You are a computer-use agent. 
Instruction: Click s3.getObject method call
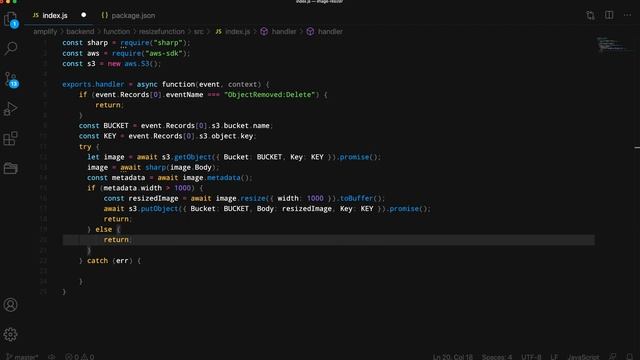click(187, 157)
